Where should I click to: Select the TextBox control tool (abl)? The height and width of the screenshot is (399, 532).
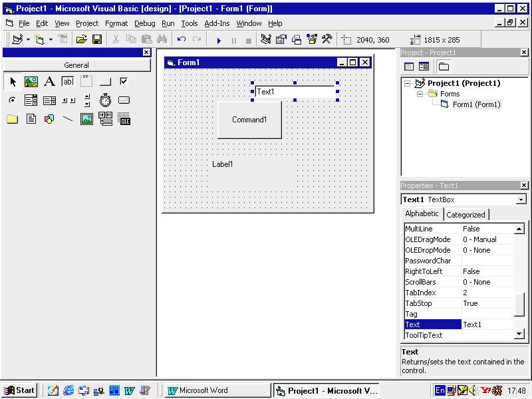68,82
